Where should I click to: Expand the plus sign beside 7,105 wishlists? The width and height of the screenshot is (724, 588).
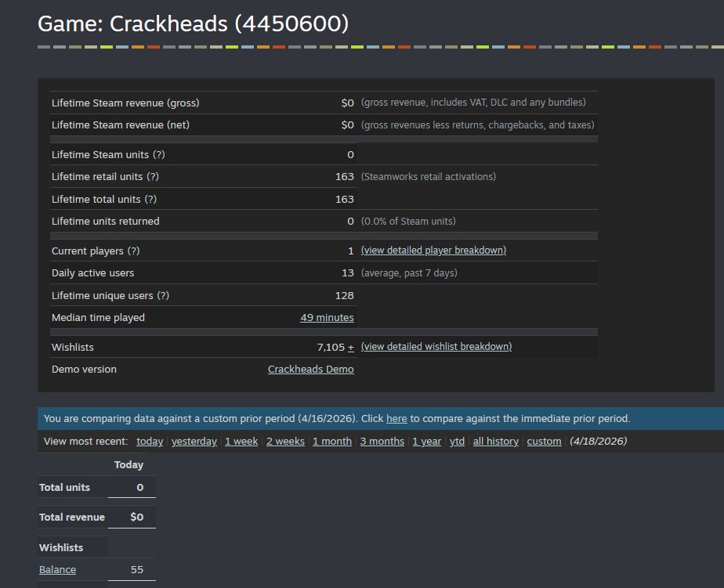click(x=351, y=347)
